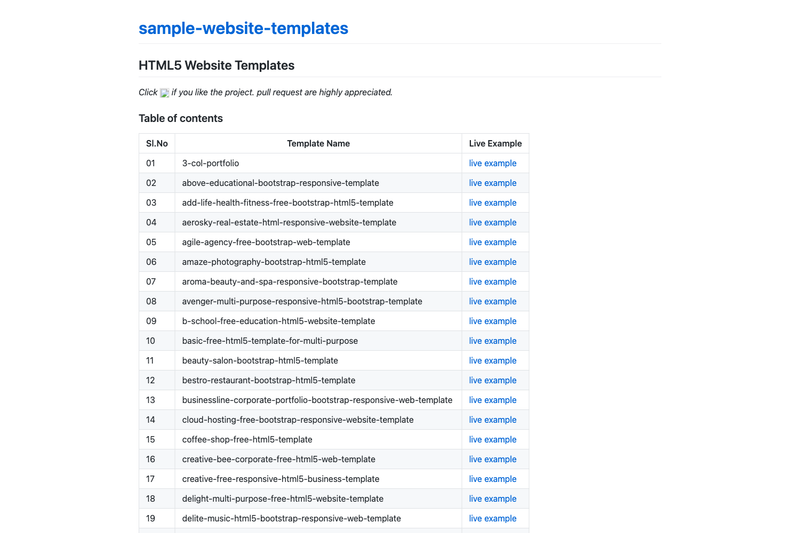Open live example for aroma-beauty-and-spa template
Viewport: 800px width, 533px height.
(x=492, y=282)
